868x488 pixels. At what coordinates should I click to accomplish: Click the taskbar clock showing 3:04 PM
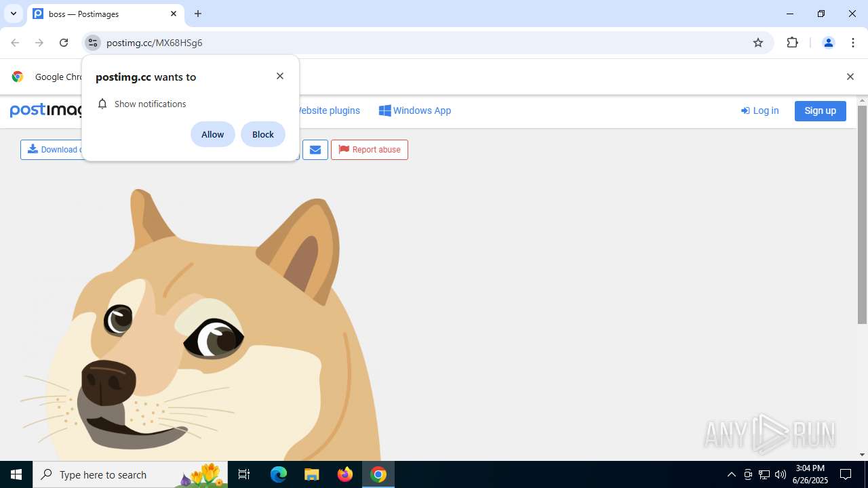coord(810,474)
